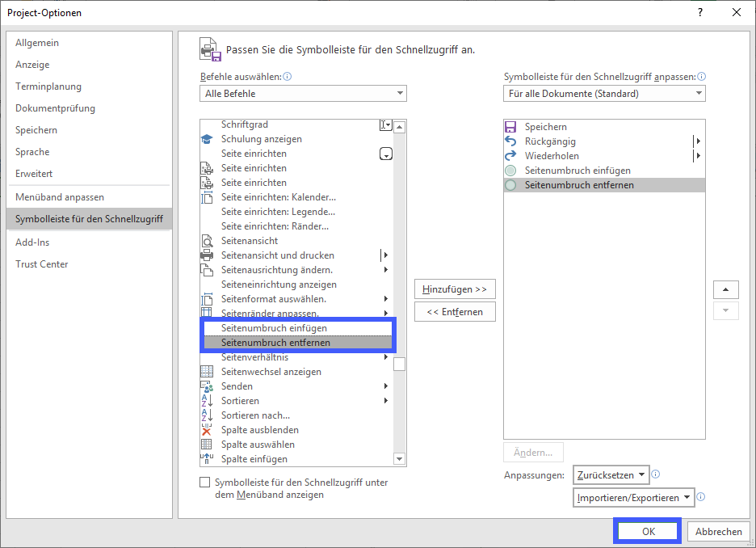Click the Wiederholen redo arrow icon
Screen dimensions: 756x548
[x=510, y=156]
